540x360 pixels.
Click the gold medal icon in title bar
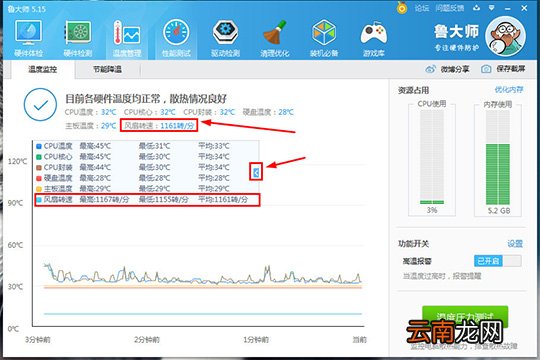coord(402,8)
